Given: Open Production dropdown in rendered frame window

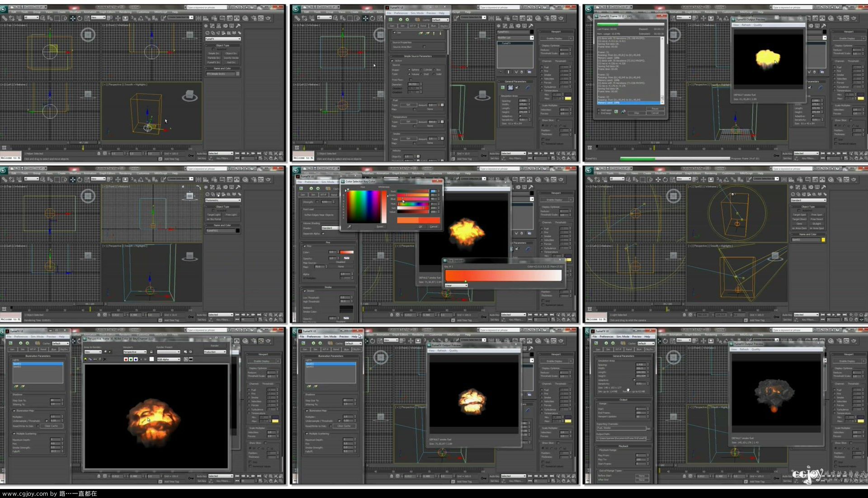Looking at the screenshot, I should point(215,352).
